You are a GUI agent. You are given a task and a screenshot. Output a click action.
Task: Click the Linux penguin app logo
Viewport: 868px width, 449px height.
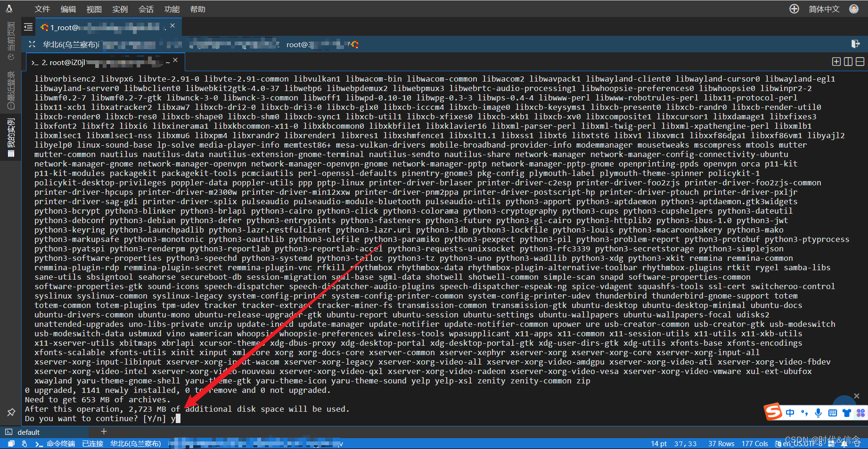click(x=9, y=8)
